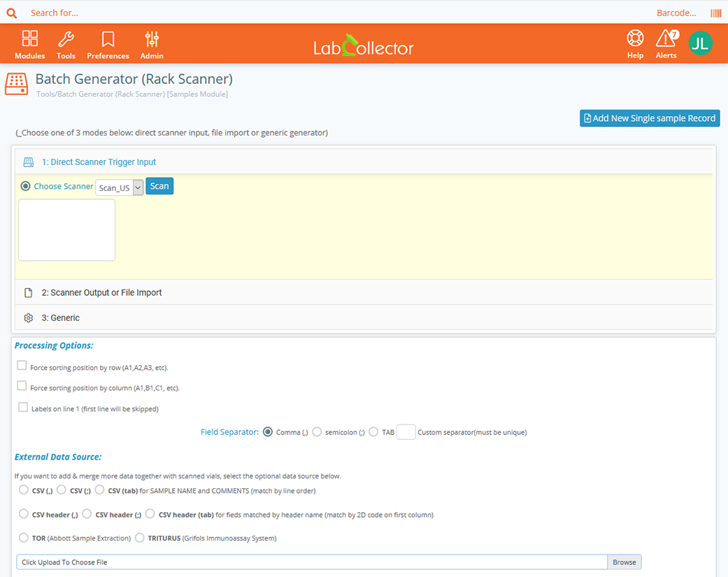Image resolution: width=728 pixels, height=577 pixels.
Task: Select TOR Abbott Sample Extraction source
Action: [24, 538]
